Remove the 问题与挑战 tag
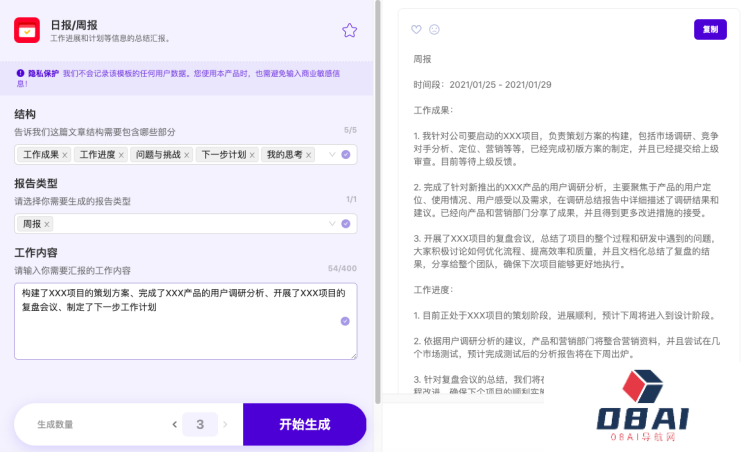 click(187, 155)
